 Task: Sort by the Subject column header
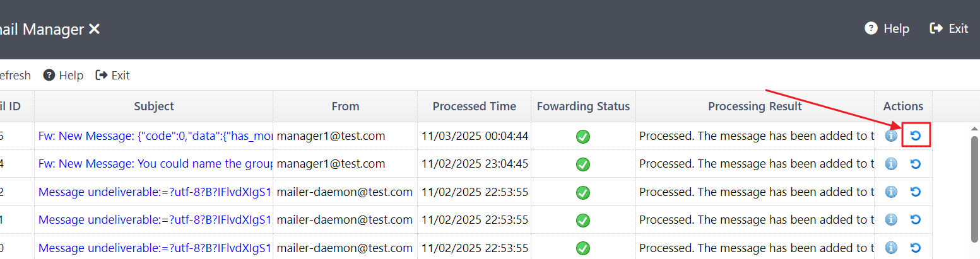tap(154, 106)
